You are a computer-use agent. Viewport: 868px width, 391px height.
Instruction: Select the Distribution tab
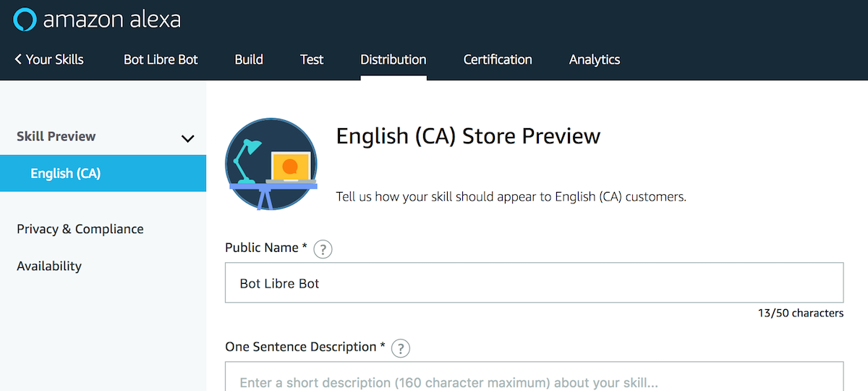coord(393,59)
